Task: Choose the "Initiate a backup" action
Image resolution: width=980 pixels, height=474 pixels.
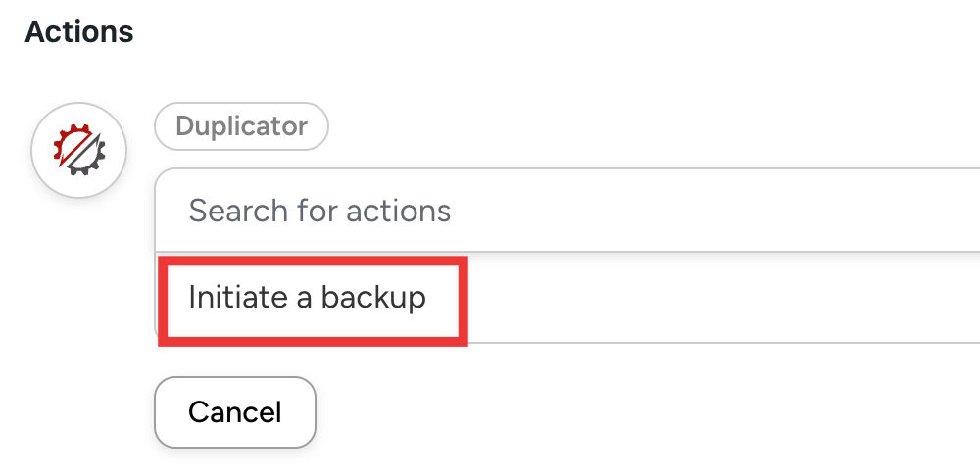Action: tap(308, 298)
